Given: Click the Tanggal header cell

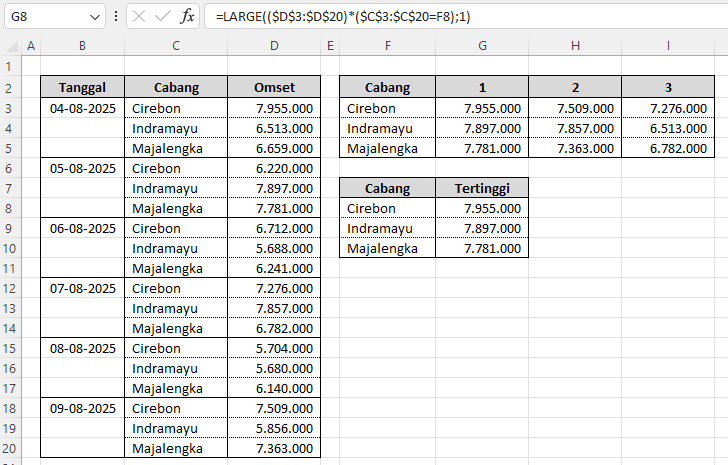Looking at the screenshot, I should tap(83, 87).
